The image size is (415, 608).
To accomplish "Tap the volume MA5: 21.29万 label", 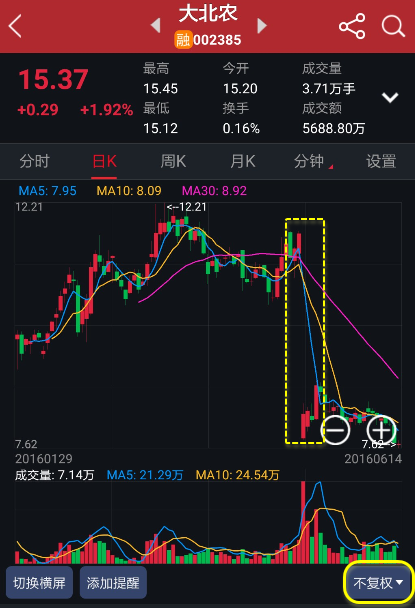I will click(x=145, y=475).
